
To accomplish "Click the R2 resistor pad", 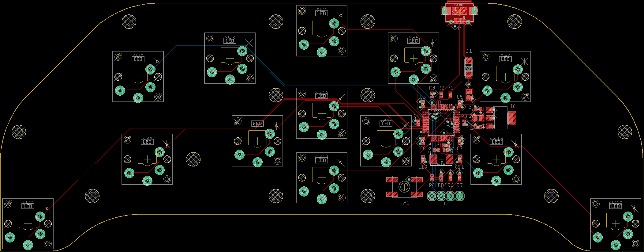I will (x=441, y=95).
